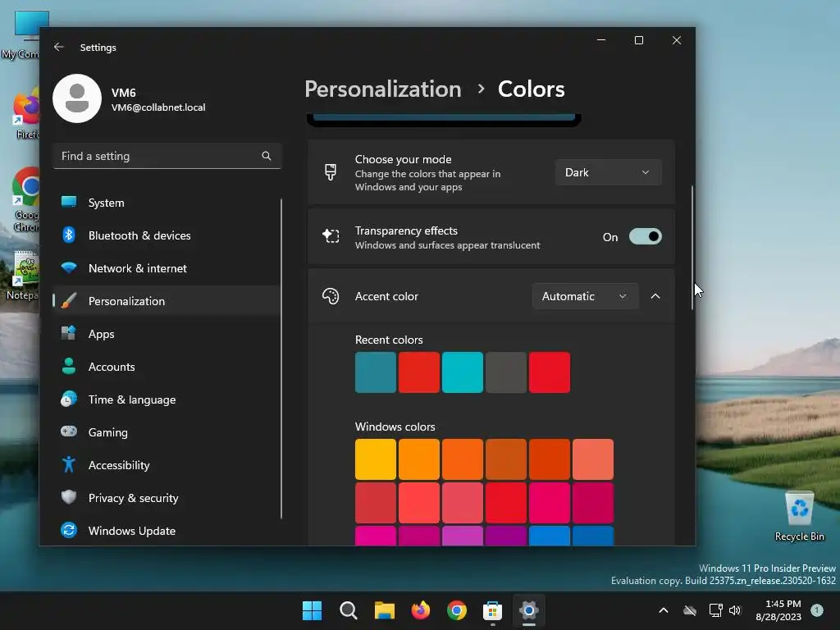Click the VM6 user avatar
This screenshot has width=840, height=630.
pos(77,98)
